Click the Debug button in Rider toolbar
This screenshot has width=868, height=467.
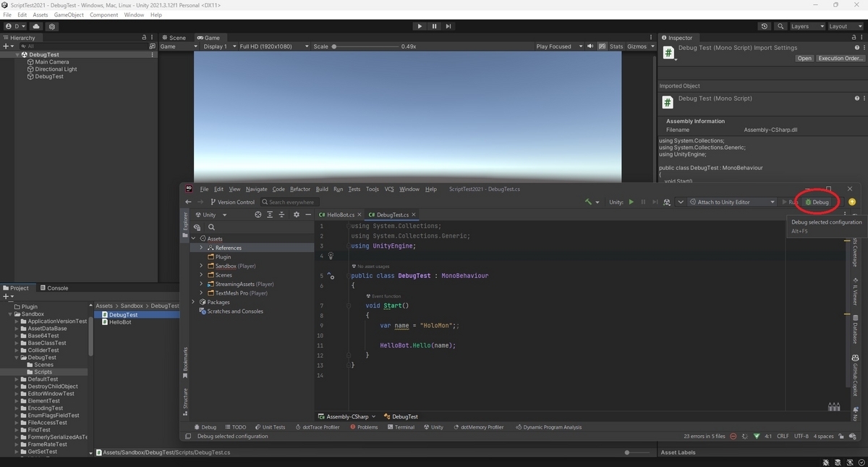click(817, 202)
